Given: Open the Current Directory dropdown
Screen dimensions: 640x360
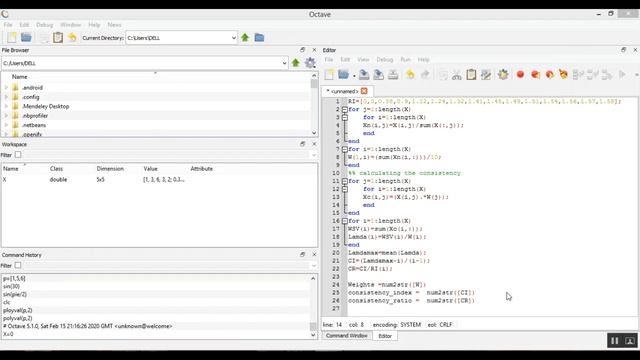Looking at the screenshot, I should point(233,38).
